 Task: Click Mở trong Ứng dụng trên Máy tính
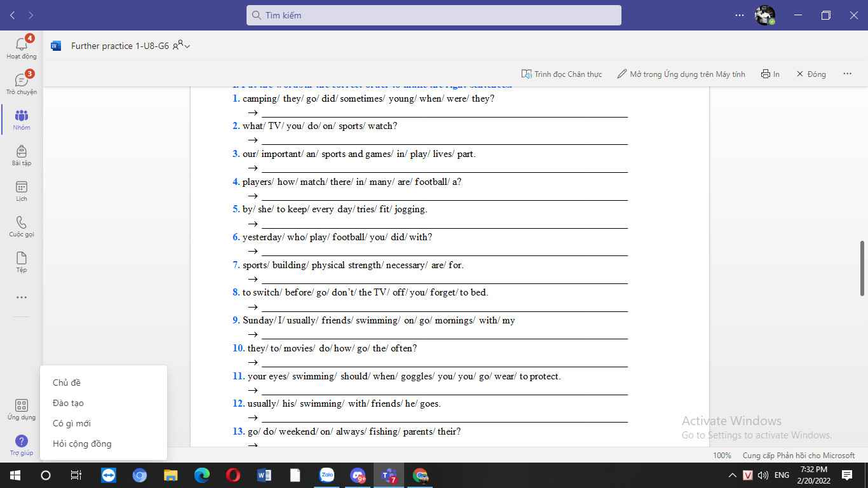click(681, 74)
